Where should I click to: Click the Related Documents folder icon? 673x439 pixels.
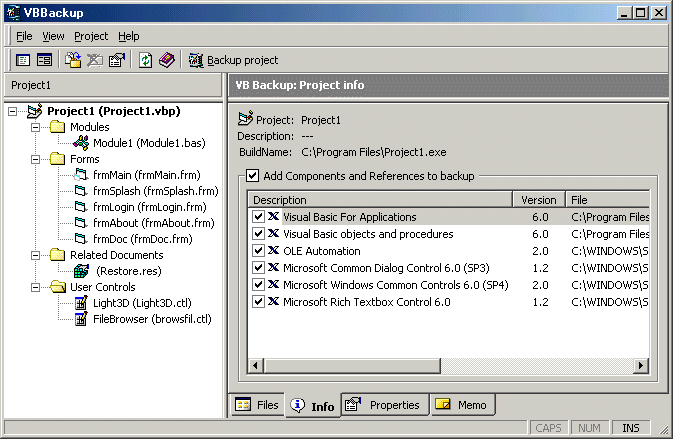(58, 255)
